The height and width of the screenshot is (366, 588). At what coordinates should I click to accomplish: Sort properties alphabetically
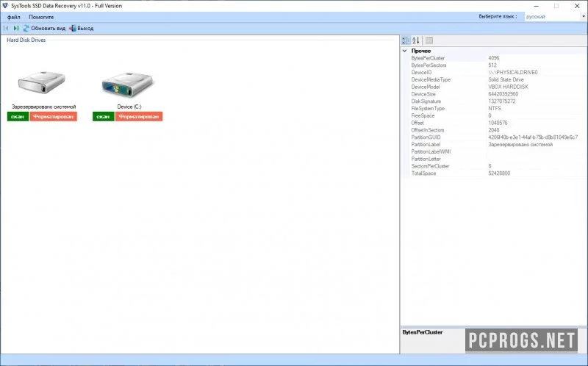click(x=416, y=40)
